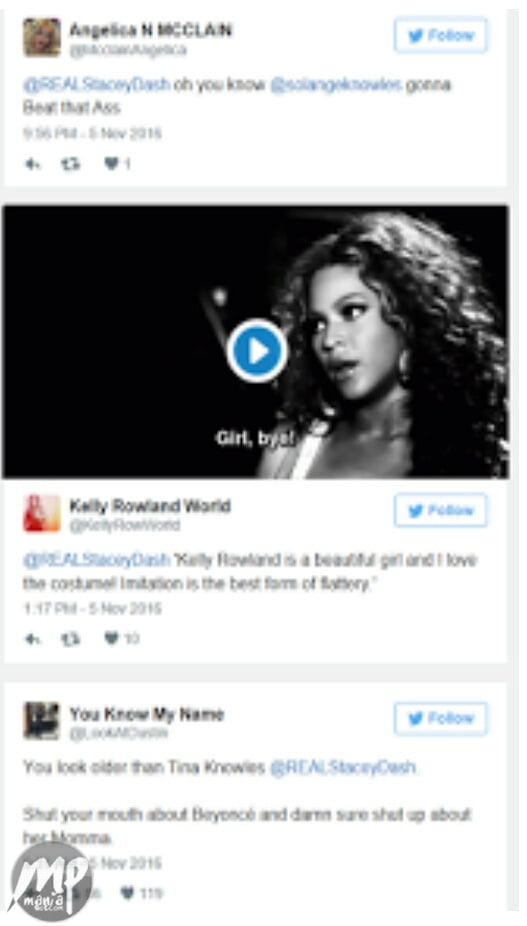Like the Kelly Rowland World tweet
The height and width of the screenshot is (926, 527).
(x=111, y=638)
